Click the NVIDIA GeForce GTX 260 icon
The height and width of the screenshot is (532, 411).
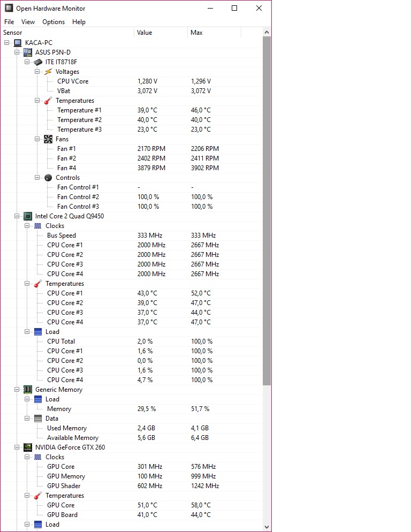pos(28,447)
